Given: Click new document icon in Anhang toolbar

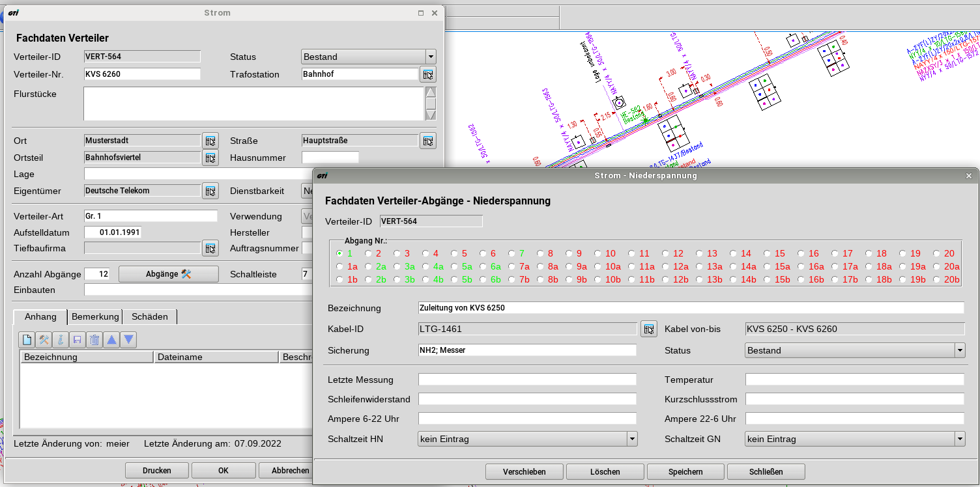Looking at the screenshot, I should pyautogui.click(x=27, y=339).
